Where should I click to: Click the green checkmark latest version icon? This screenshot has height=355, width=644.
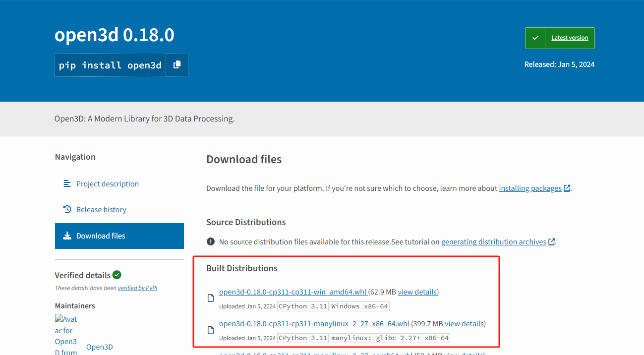click(535, 38)
